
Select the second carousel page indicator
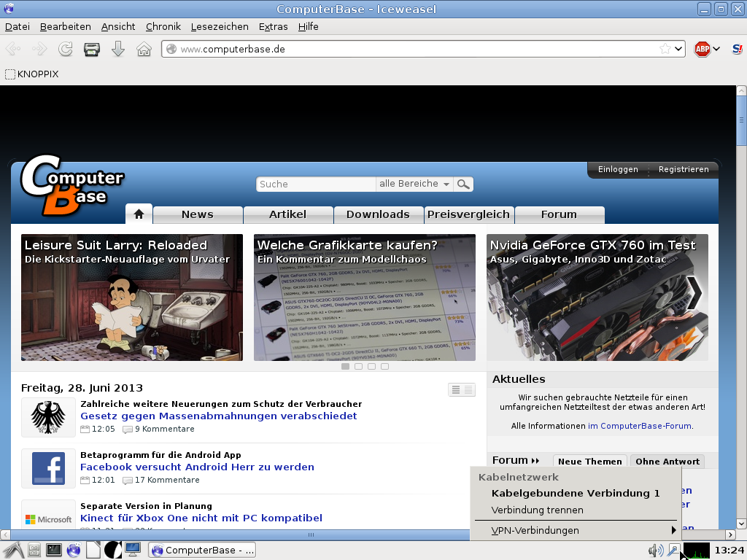coord(359,366)
